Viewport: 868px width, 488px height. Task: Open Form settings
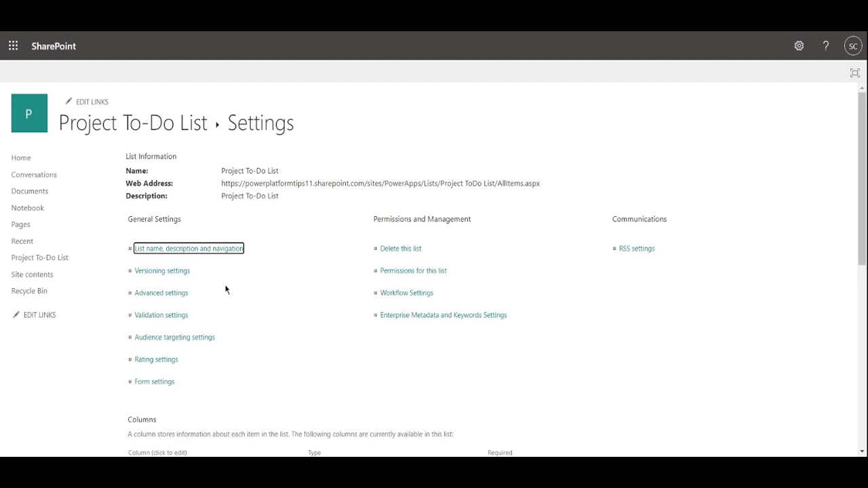coord(154,382)
